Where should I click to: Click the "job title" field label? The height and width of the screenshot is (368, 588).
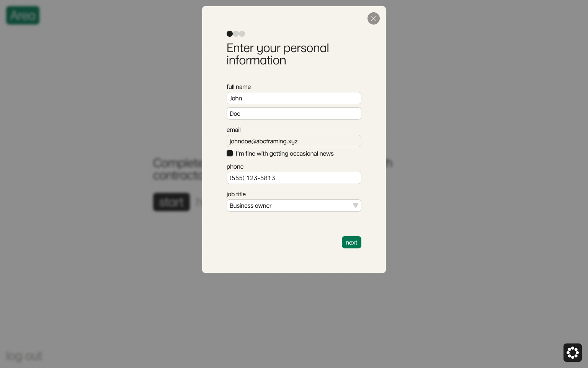236,194
